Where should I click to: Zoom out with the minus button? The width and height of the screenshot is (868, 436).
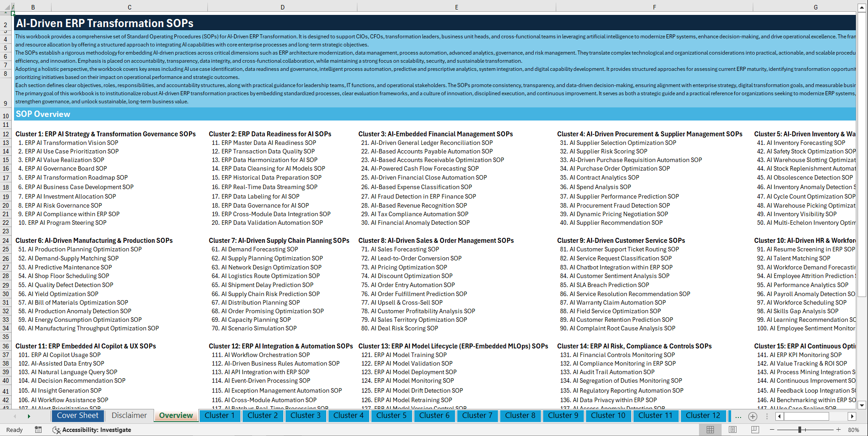[772, 430]
